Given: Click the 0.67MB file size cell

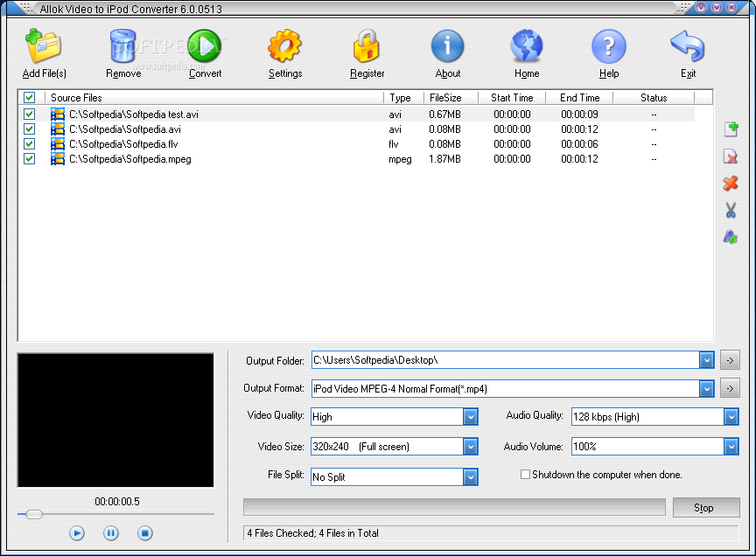Looking at the screenshot, I should tap(444, 115).
